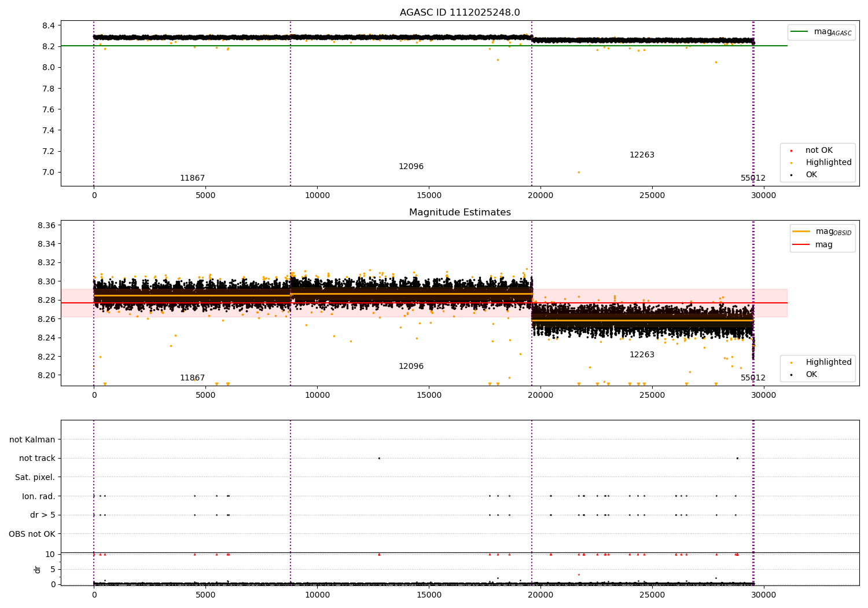Click the 'dr > 5' row label

click(43, 515)
